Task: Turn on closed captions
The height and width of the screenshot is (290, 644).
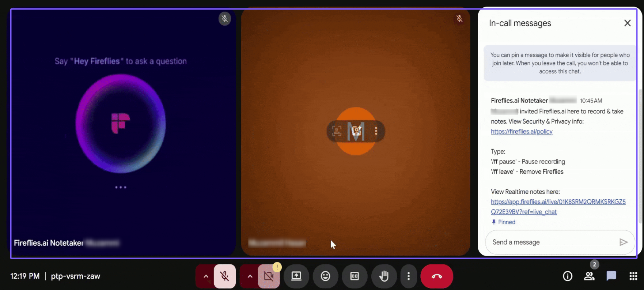Action: [355, 276]
